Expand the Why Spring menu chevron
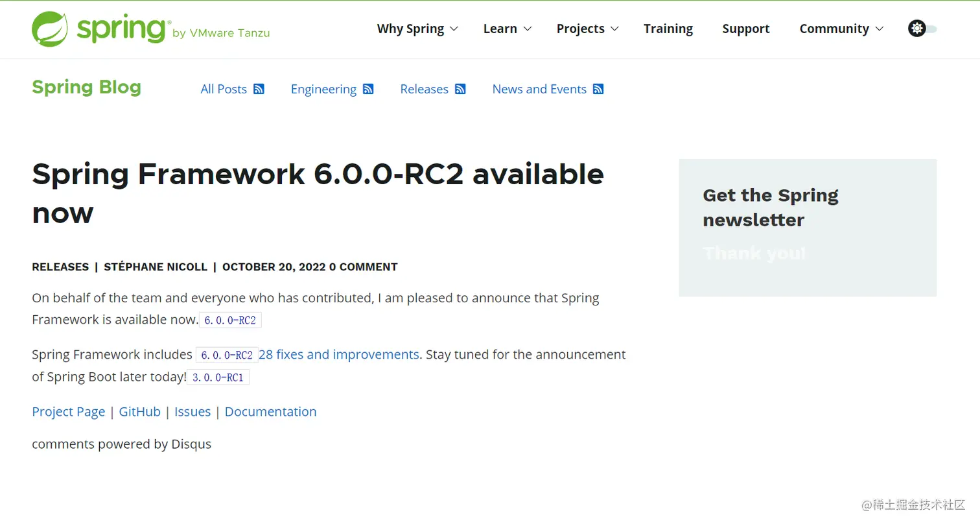The width and height of the screenshot is (980, 526). [x=454, y=29]
